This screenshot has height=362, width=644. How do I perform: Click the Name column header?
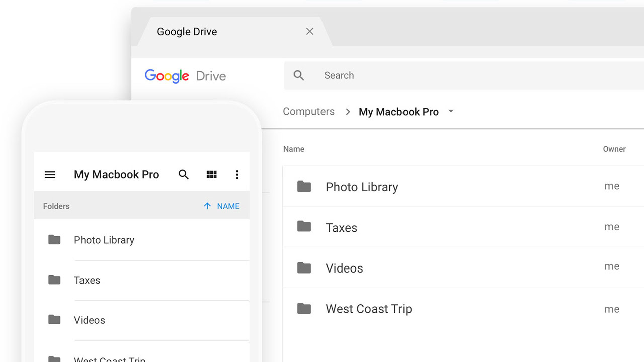[x=294, y=149]
